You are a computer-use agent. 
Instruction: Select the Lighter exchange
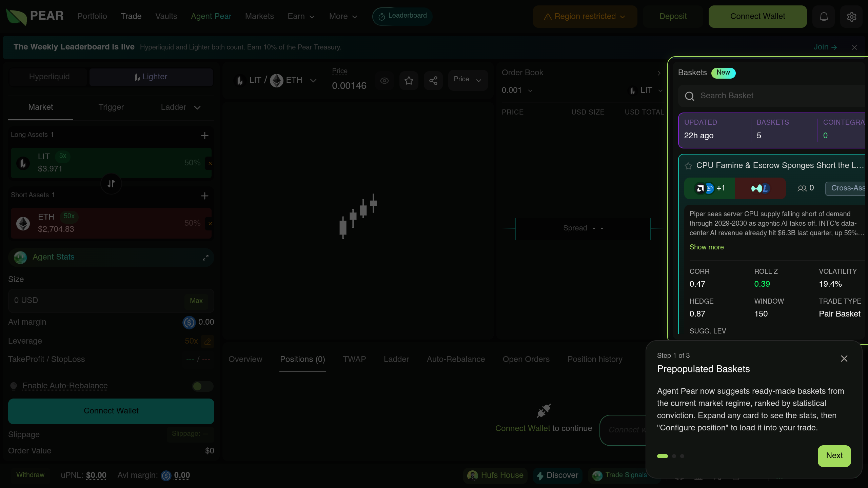(x=151, y=77)
